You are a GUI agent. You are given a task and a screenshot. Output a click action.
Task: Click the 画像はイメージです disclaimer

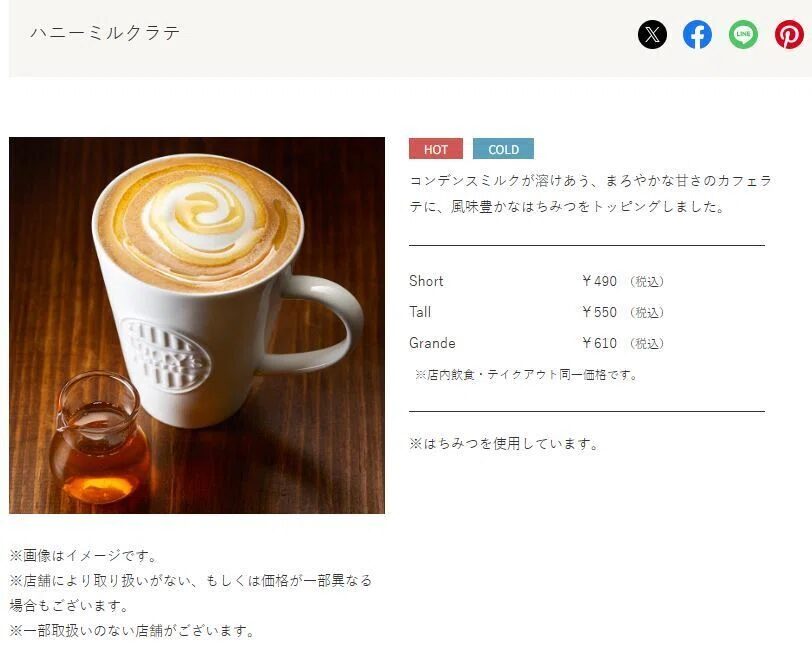83,556
